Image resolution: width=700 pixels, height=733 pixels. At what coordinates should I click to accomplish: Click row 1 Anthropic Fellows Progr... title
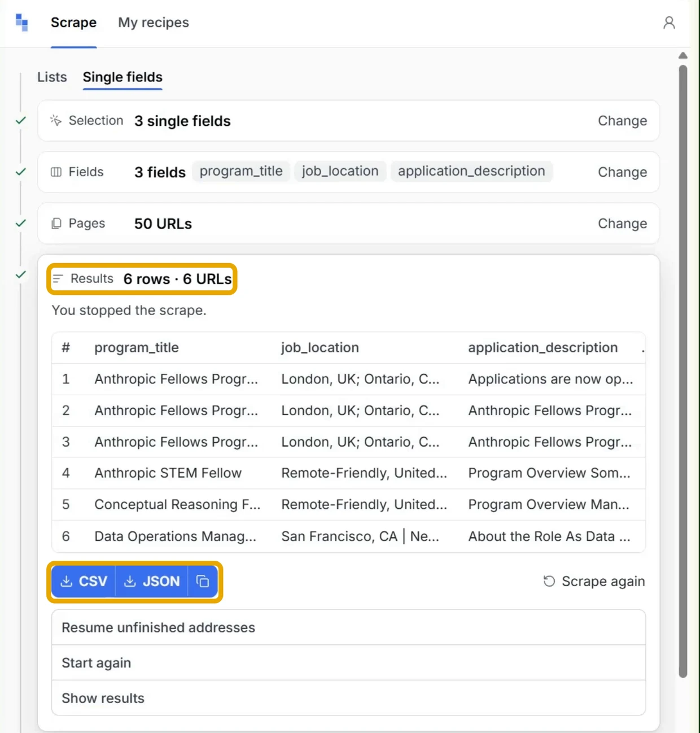(x=176, y=379)
